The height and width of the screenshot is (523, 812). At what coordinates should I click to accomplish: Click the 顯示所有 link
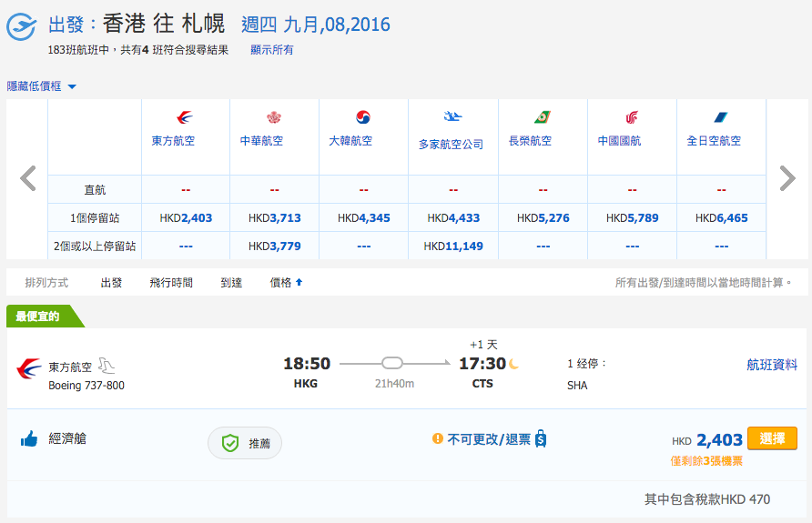coord(272,50)
